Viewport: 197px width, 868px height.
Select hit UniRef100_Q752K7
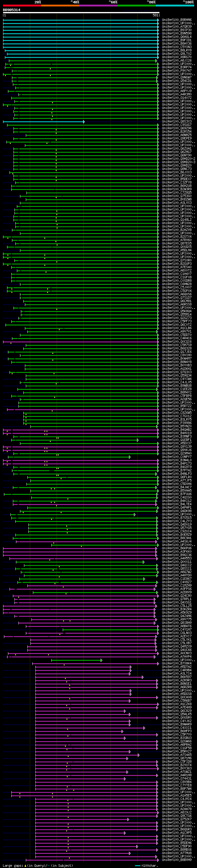(x=177, y=819)
